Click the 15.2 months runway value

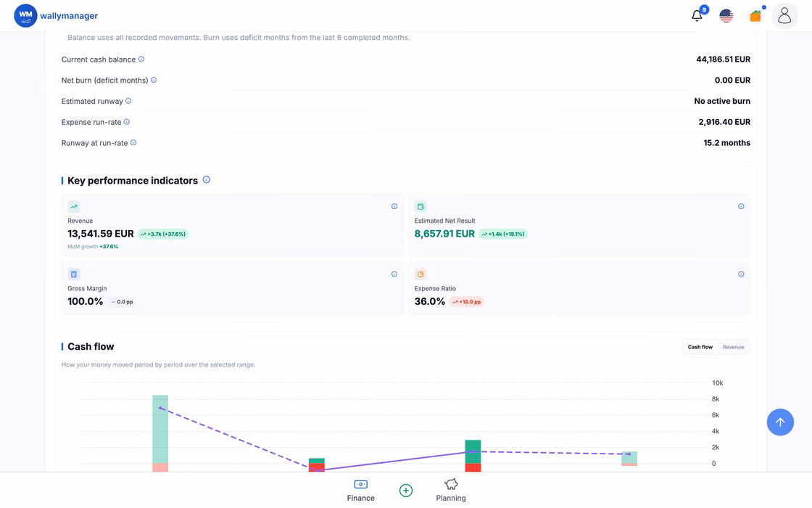tap(726, 142)
